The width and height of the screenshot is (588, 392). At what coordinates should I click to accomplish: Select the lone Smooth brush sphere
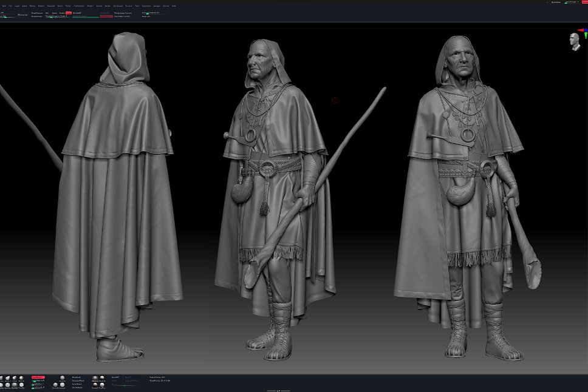(x=62, y=378)
